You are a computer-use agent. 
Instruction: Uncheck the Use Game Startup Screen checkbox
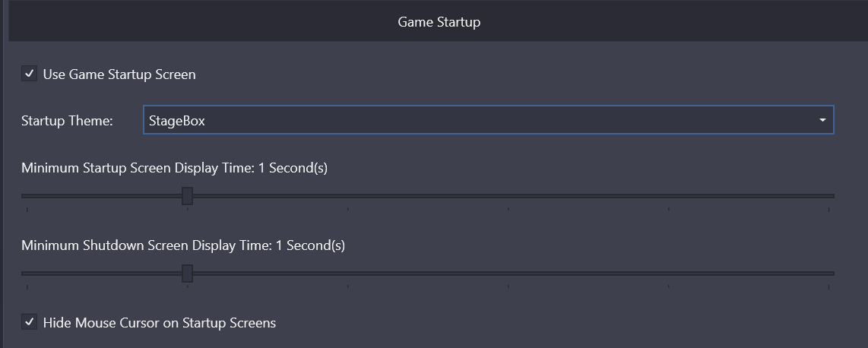click(x=29, y=74)
